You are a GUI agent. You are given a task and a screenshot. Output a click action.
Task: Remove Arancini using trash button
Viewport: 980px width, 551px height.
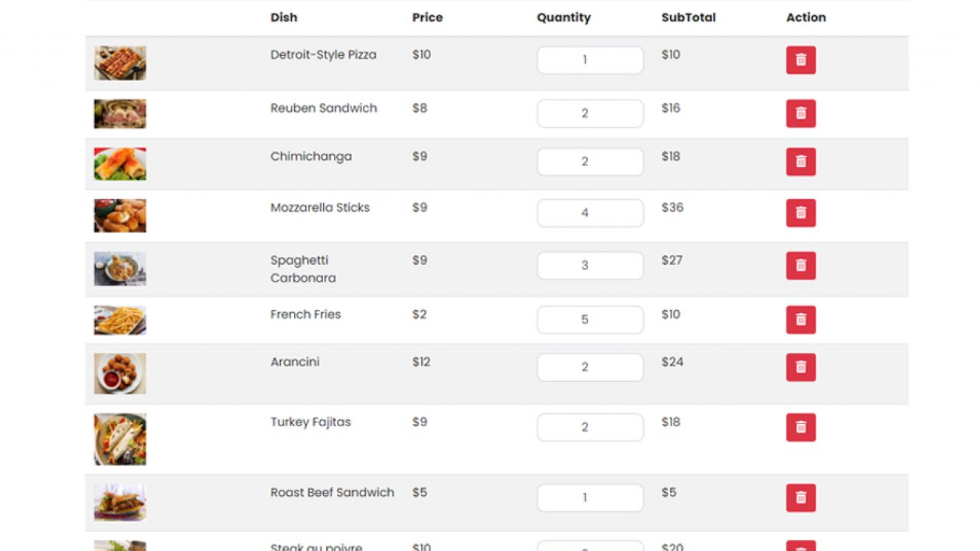tap(801, 367)
